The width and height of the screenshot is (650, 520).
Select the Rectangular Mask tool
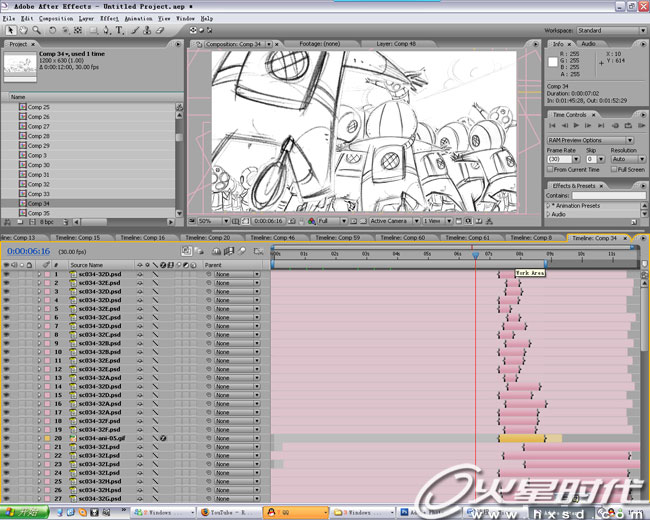click(x=93, y=30)
